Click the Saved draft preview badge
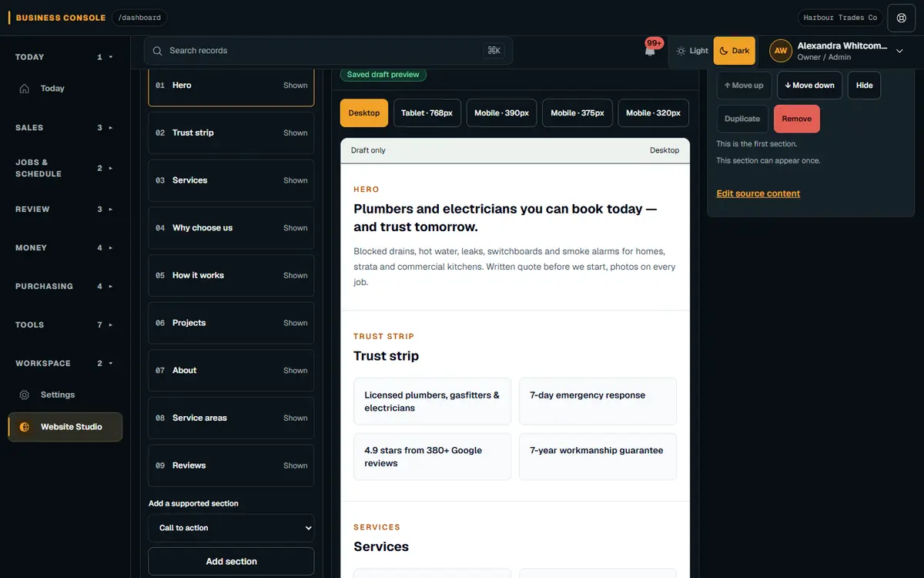 pos(383,75)
